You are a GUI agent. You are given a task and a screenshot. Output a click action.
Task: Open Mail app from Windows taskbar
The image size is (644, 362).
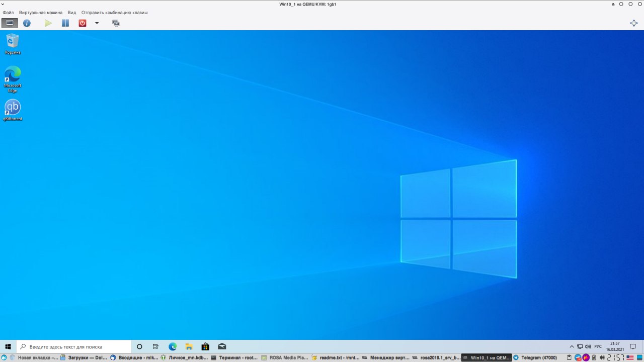click(222, 346)
